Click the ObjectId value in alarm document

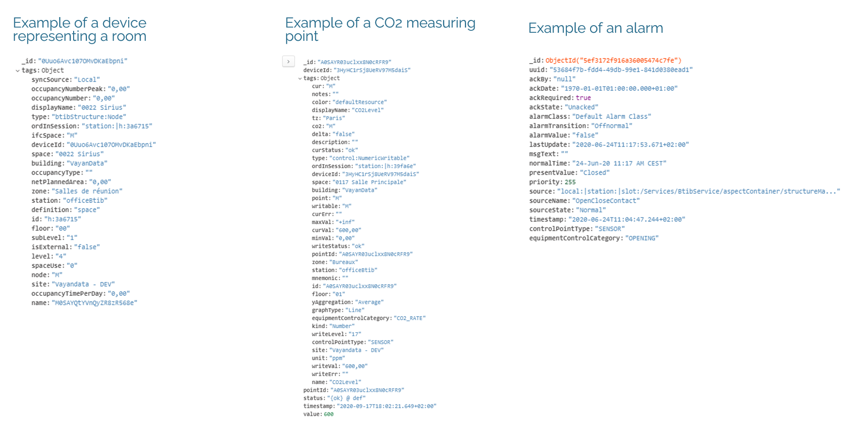point(613,60)
